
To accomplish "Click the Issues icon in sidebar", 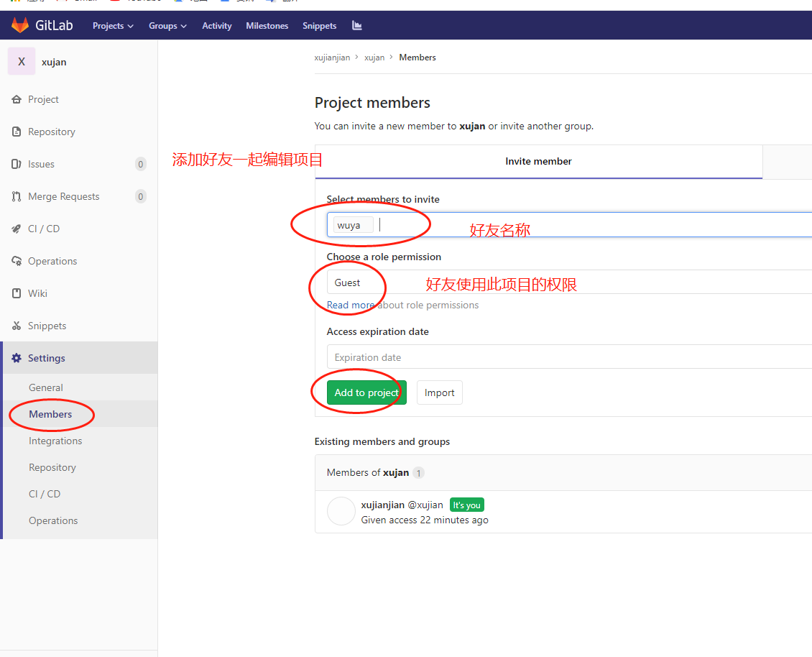I will [17, 164].
